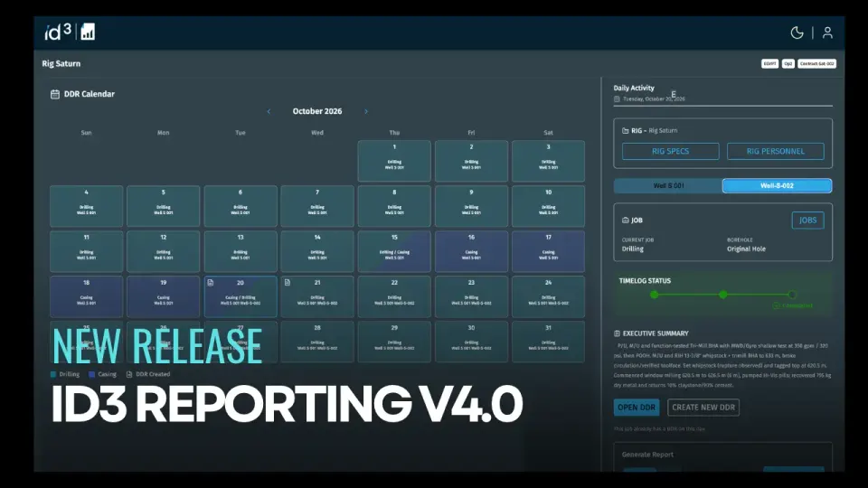Open RIG PERSONNEL
Viewport: 868px width, 488px height.
(775, 151)
